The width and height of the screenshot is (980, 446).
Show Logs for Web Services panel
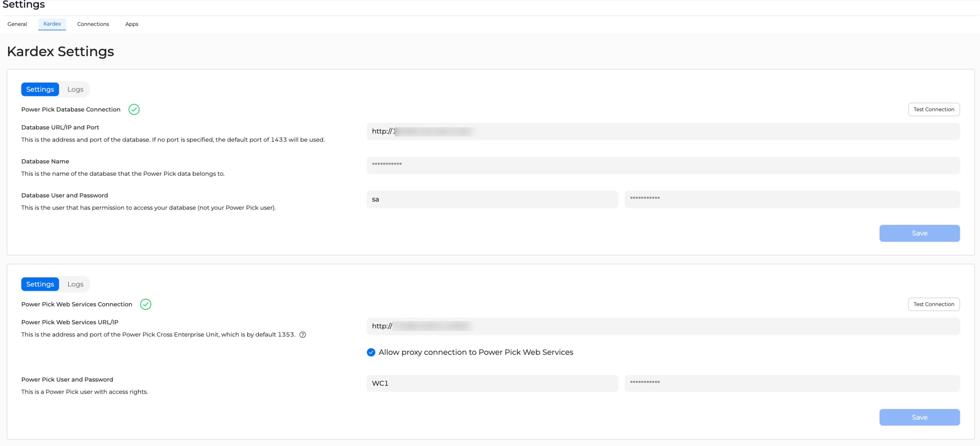click(75, 284)
